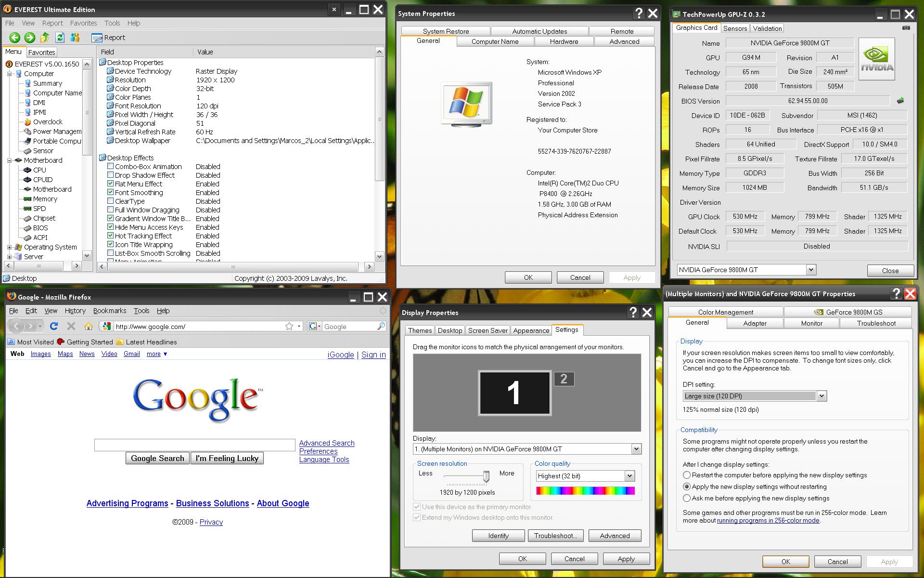Click bookmark star in Firefox address bar
The height and width of the screenshot is (578, 924).
[x=289, y=326]
